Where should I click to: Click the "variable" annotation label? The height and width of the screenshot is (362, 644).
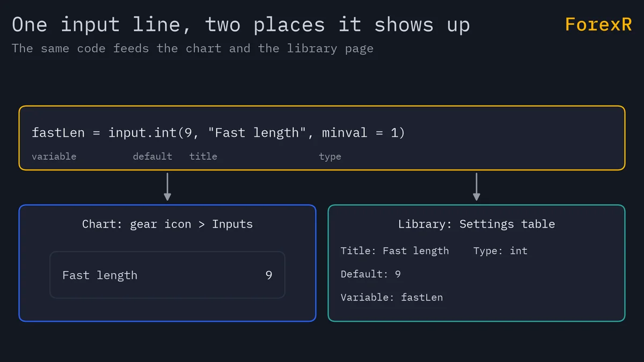point(54,157)
